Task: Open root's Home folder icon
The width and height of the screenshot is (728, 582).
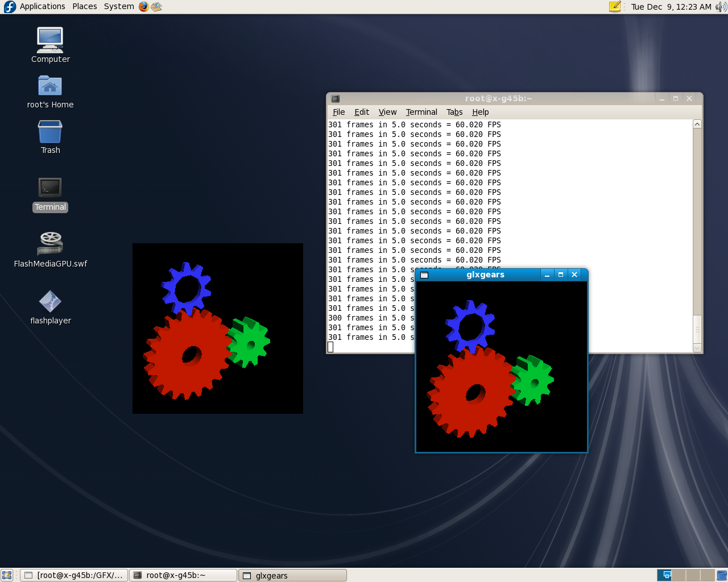Action: (50, 86)
